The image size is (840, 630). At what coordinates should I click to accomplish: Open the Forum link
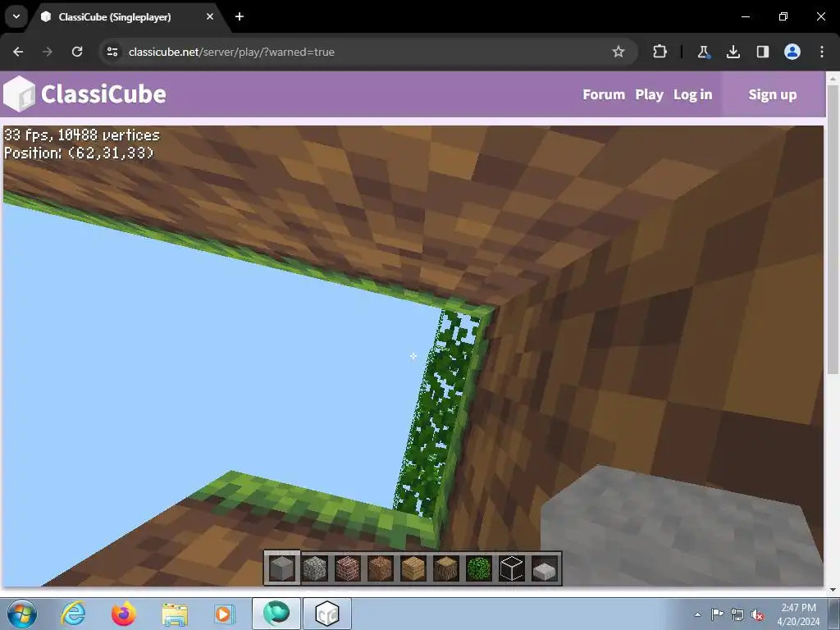604,94
